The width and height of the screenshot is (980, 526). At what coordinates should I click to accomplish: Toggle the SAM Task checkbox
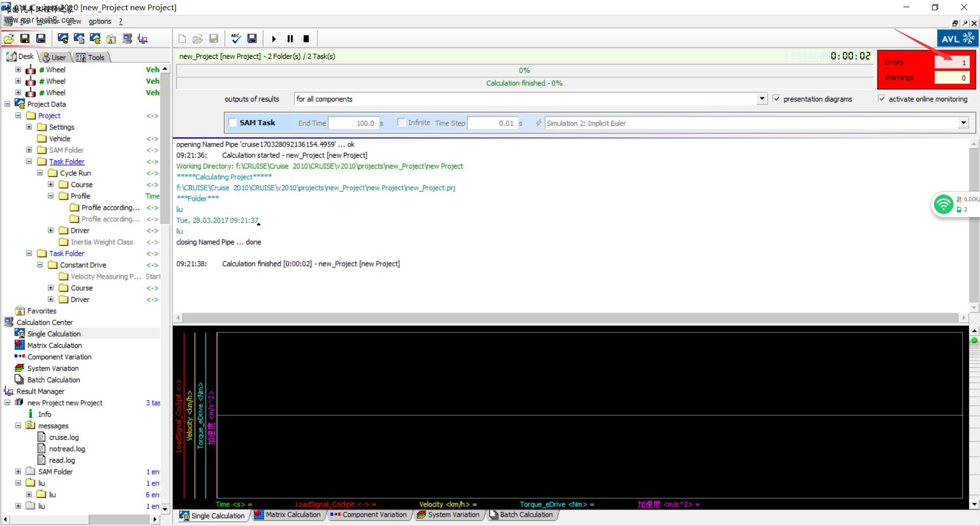[x=233, y=123]
